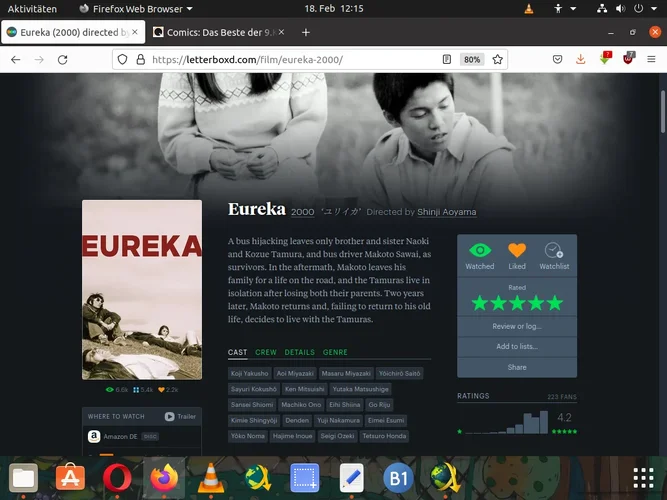This screenshot has height=500, width=667.
Task: Click the 4.2 average rating
Action: pos(564,417)
